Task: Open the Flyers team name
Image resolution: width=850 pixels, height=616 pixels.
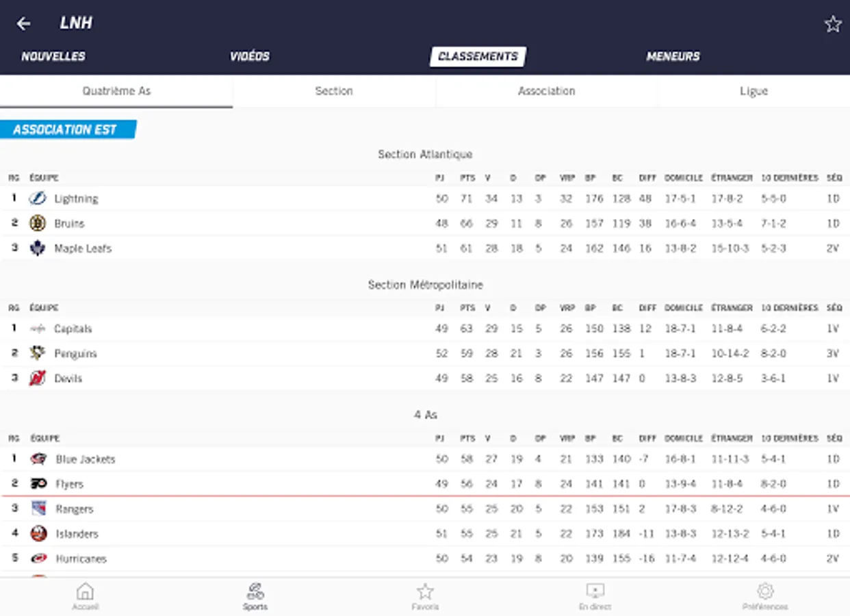Action: pos(69,484)
